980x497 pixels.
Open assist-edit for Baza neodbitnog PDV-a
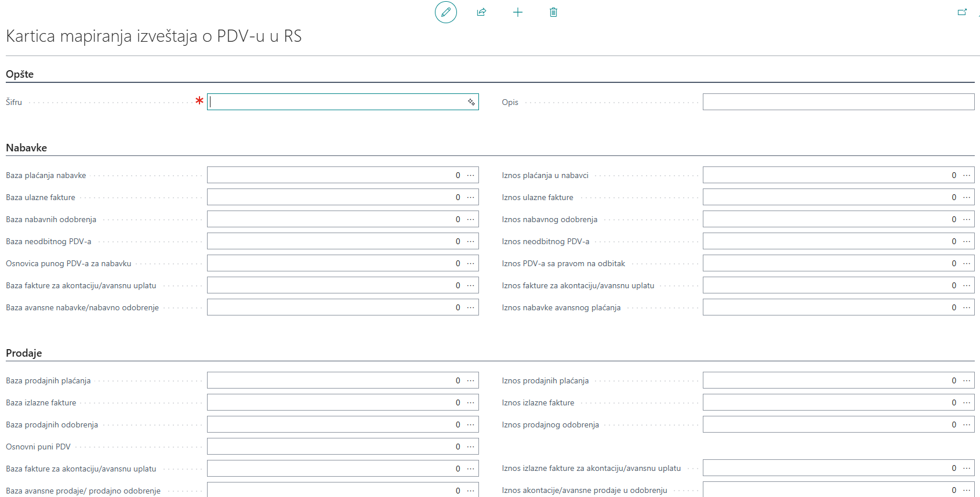tap(470, 241)
